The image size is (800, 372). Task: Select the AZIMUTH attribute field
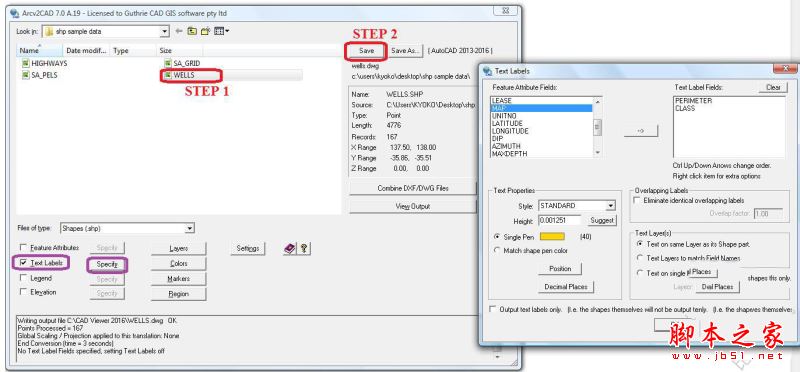(541, 146)
